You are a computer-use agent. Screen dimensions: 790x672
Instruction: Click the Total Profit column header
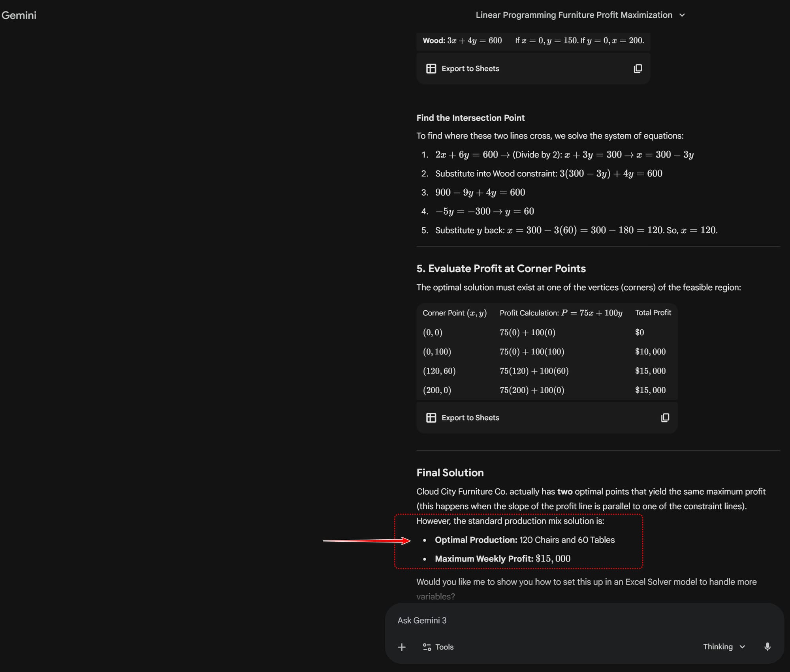[653, 313]
